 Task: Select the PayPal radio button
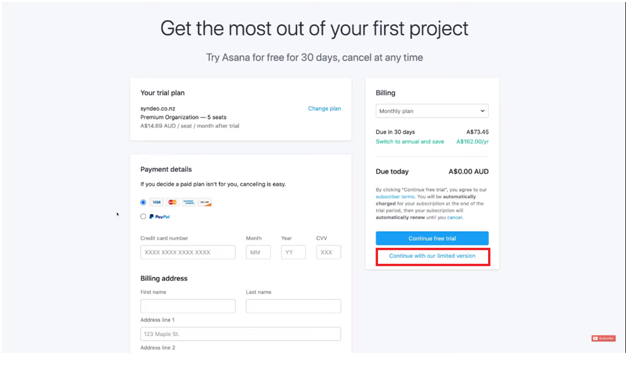(143, 216)
